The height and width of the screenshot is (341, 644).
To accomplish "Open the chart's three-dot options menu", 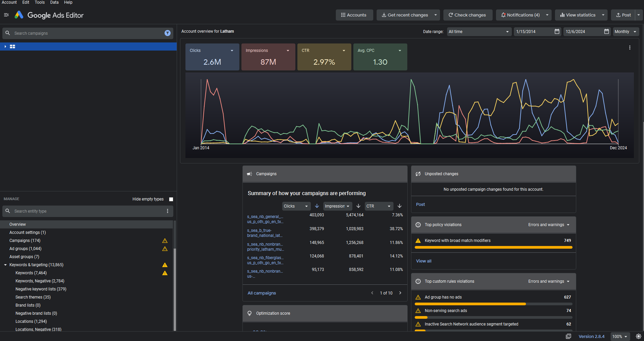I will pos(630,48).
